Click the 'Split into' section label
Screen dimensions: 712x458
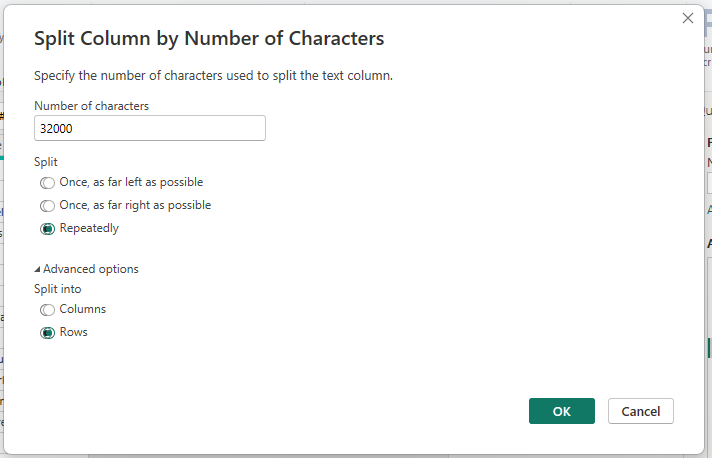[58, 289]
